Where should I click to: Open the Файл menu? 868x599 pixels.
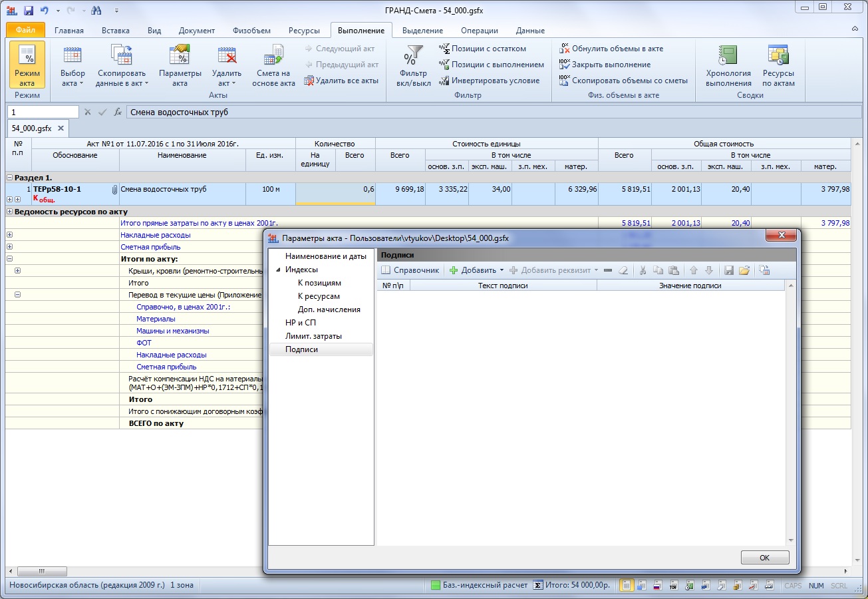25,31
